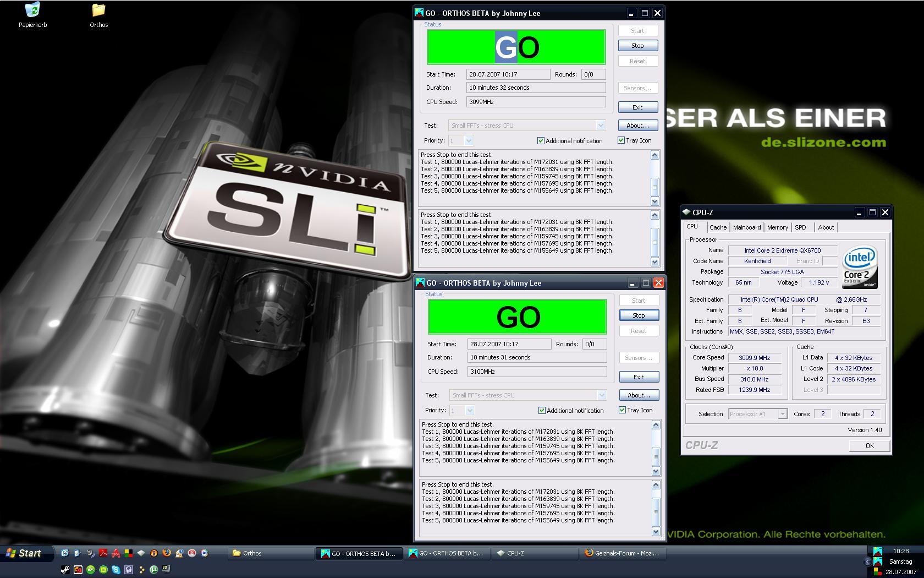Launch Windows Media Player from quick launch

click(x=205, y=553)
